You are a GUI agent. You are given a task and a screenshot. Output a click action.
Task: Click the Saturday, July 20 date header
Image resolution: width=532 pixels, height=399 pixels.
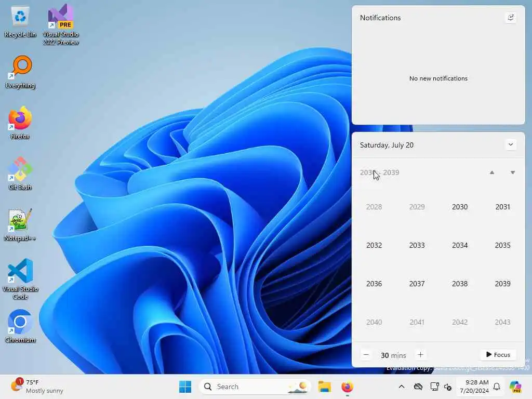[387, 145]
